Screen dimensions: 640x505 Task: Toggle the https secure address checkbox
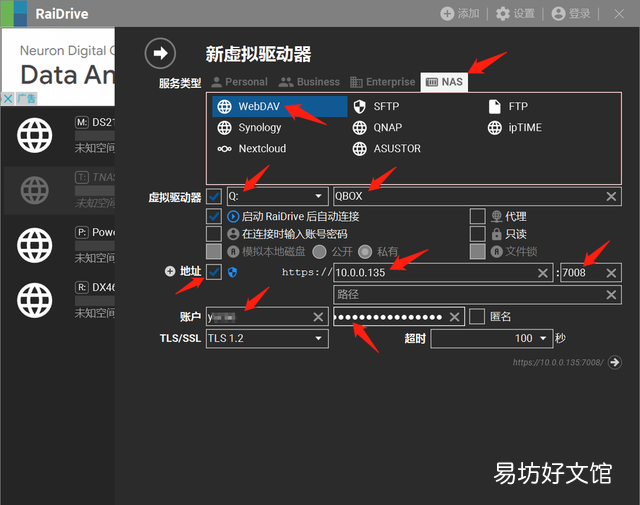click(x=214, y=272)
